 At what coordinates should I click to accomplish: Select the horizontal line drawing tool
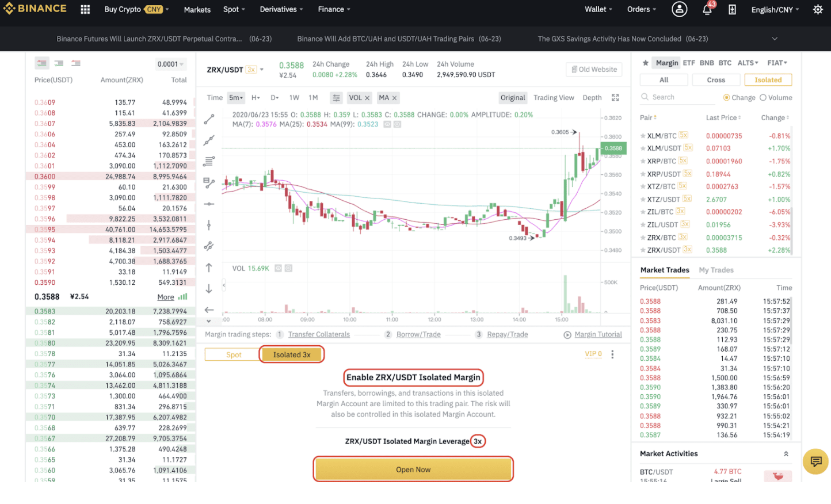[x=209, y=204]
